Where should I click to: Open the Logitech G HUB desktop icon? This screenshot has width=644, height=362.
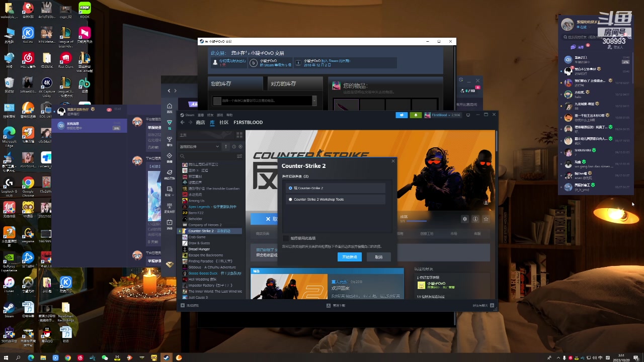pos(9,186)
